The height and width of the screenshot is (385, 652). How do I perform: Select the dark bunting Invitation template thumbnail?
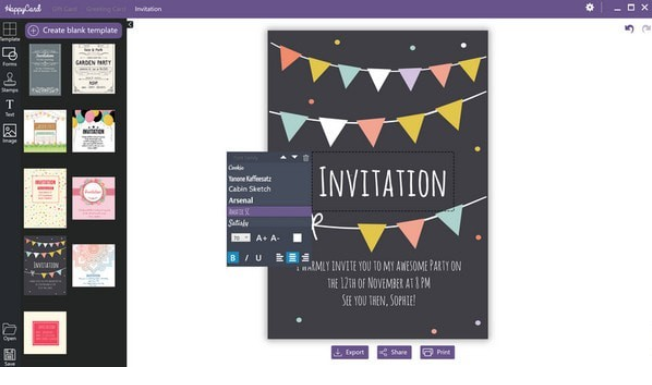pos(45,266)
